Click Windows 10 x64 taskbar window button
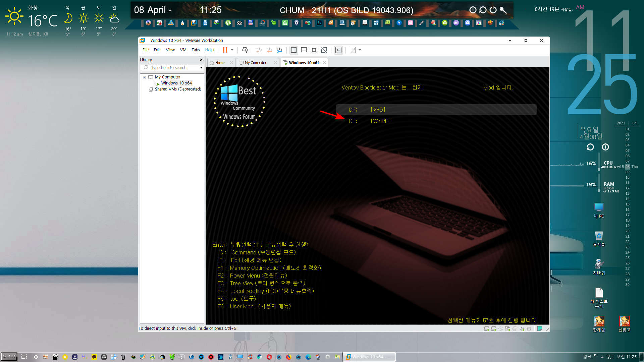Screen dimensions: 644x362 [x=369, y=357]
